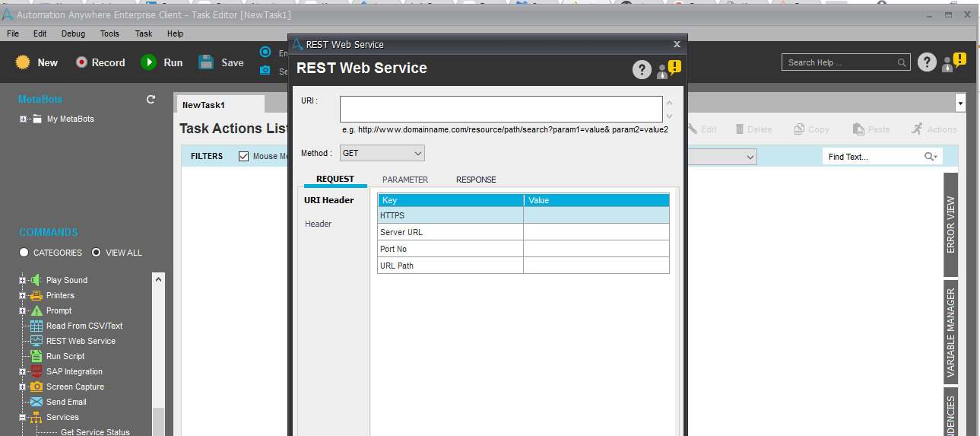Expand the Printers command node
Viewport: 980px width, 436px height.
pos(24,295)
